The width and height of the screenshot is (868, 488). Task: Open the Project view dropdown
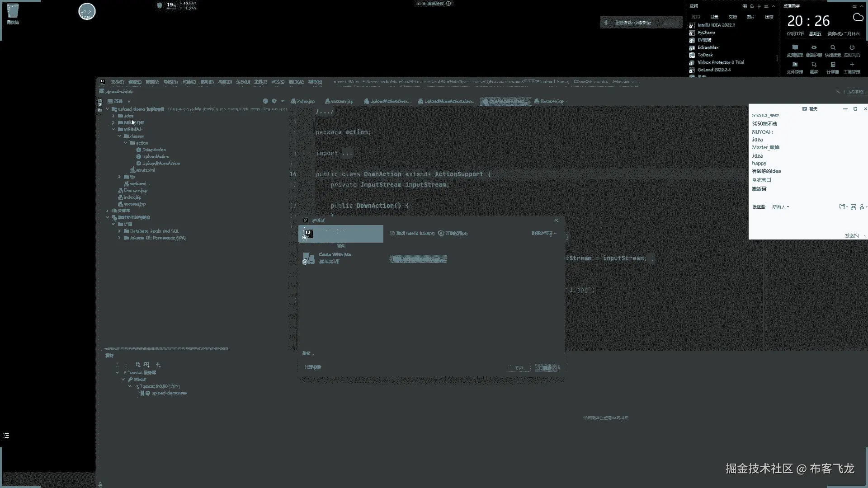point(129,101)
